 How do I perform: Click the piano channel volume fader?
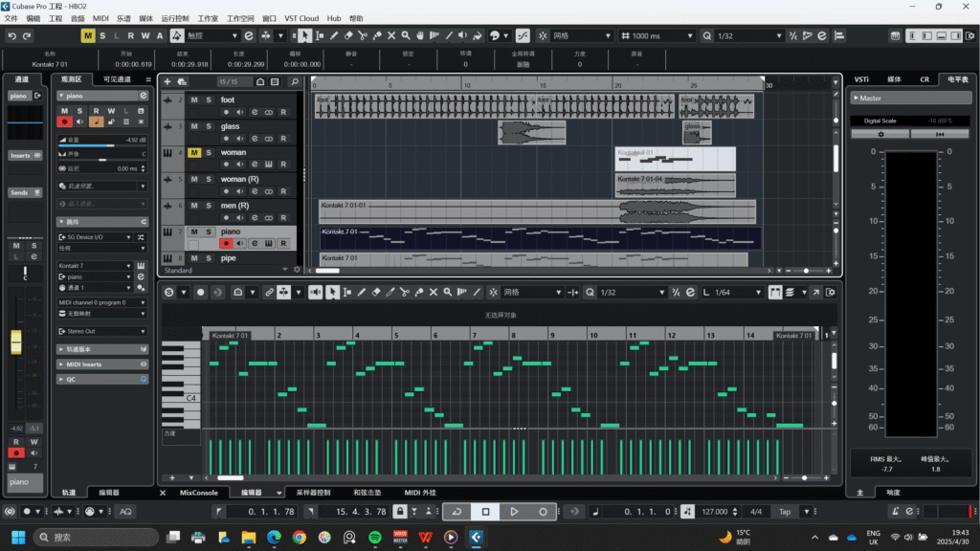[16, 342]
